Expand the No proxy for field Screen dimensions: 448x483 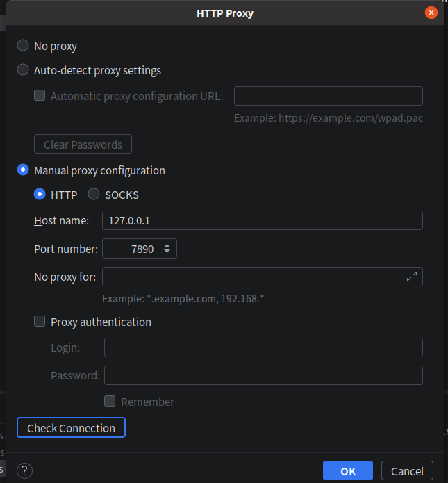(412, 277)
